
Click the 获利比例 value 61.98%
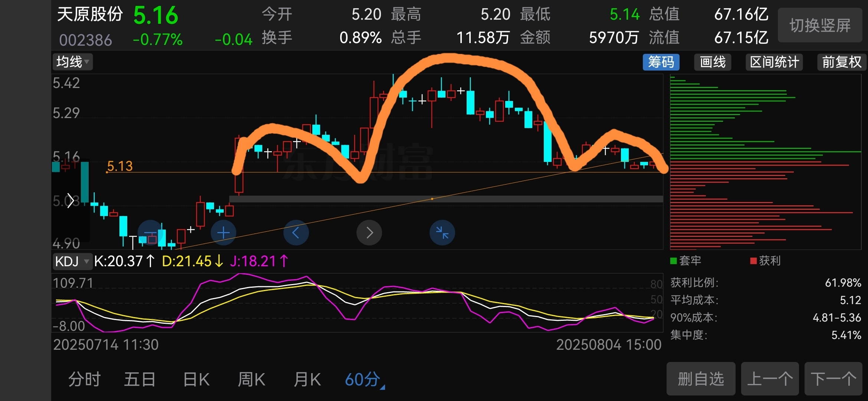click(x=843, y=283)
